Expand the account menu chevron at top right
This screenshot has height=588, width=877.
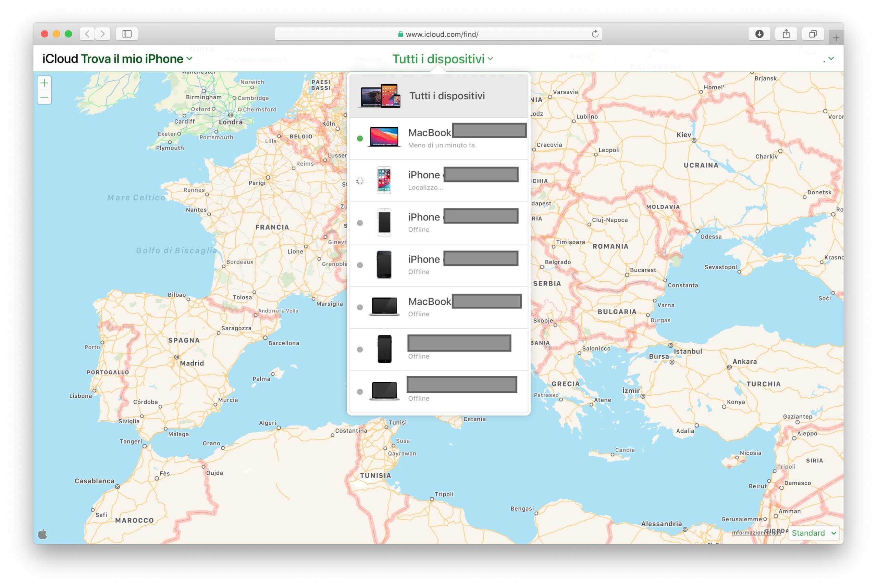click(831, 59)
